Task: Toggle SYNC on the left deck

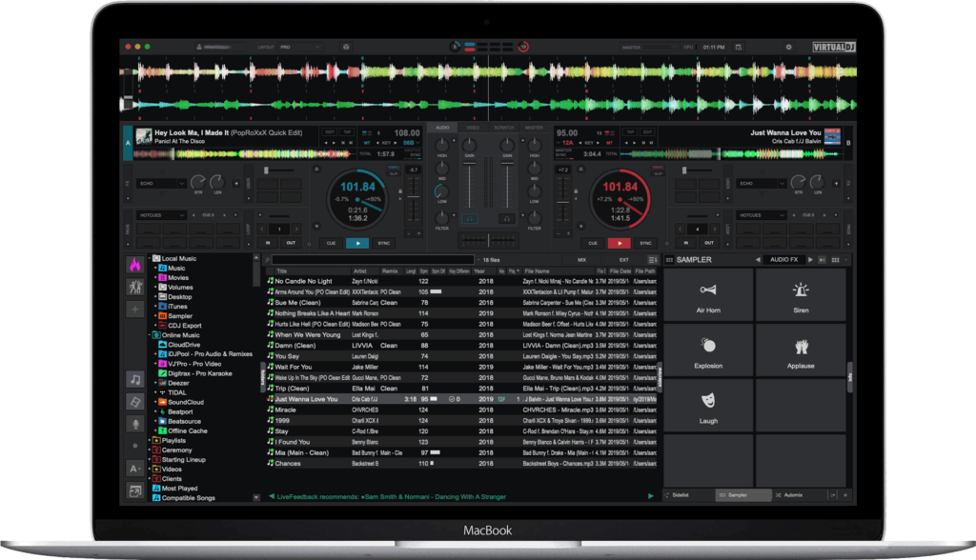Action: pyautogui.click(x=384, y=243)
